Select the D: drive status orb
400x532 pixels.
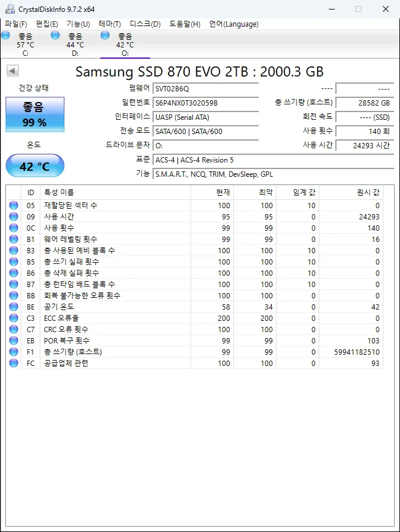point(55,35)
